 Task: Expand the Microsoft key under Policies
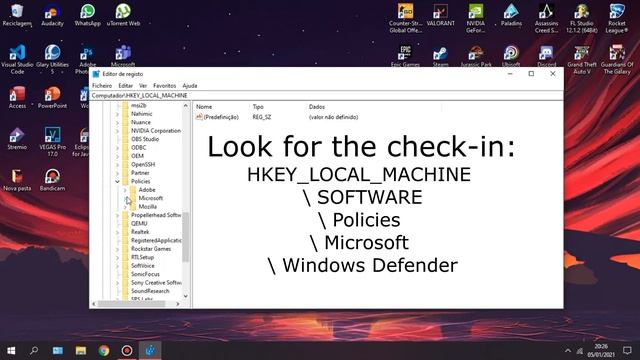tap(125, 198)
